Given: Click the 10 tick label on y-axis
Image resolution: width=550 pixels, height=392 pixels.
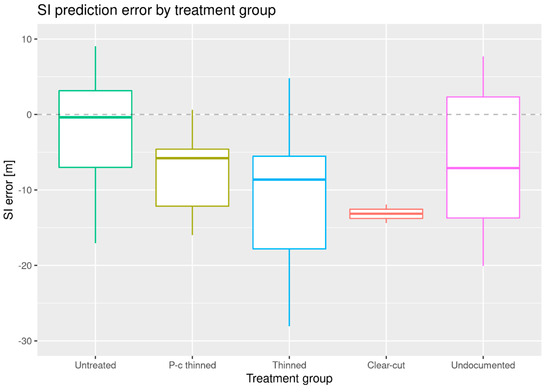Looking at the screenshot, I should point(27,39).
